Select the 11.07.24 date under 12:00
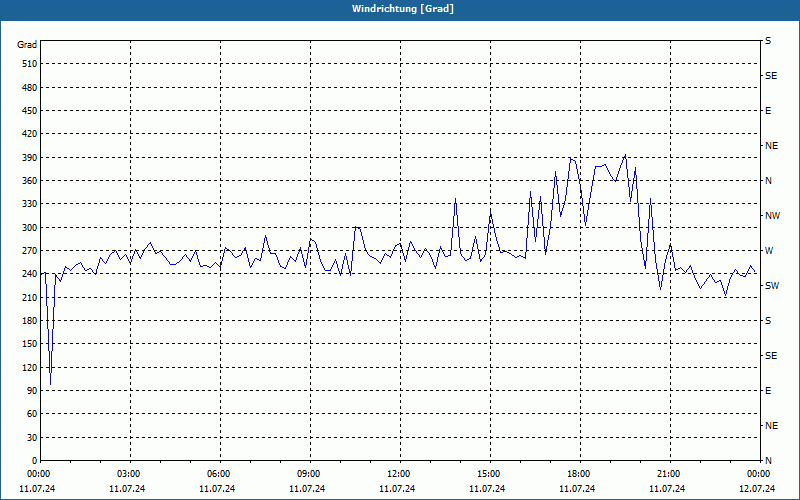800x500 pixels. [397, 489]
